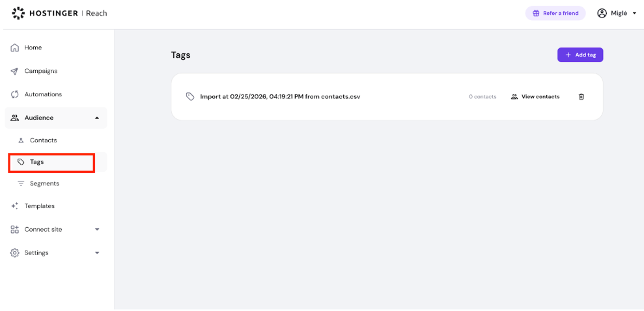Click the Settings gear icon

coord(15,253)
